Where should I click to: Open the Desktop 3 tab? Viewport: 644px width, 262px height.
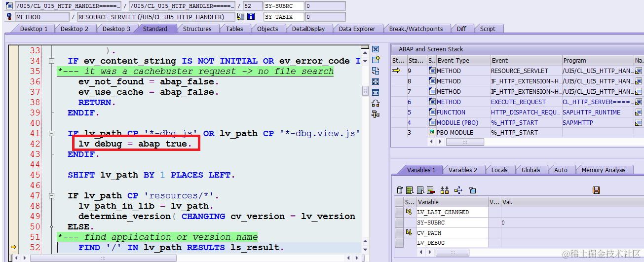coord(116,29)
